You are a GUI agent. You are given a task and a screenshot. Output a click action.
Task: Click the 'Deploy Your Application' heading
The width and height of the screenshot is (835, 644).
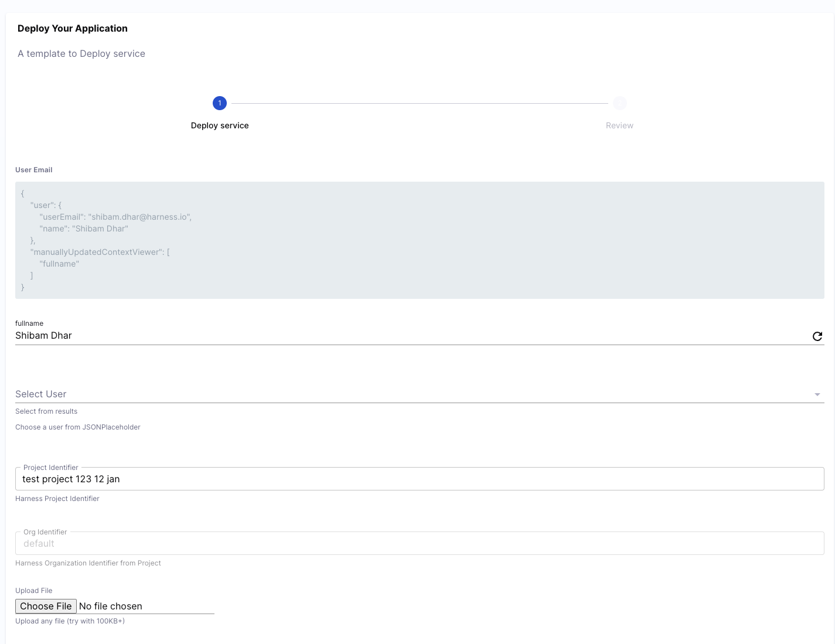point(73,29)
